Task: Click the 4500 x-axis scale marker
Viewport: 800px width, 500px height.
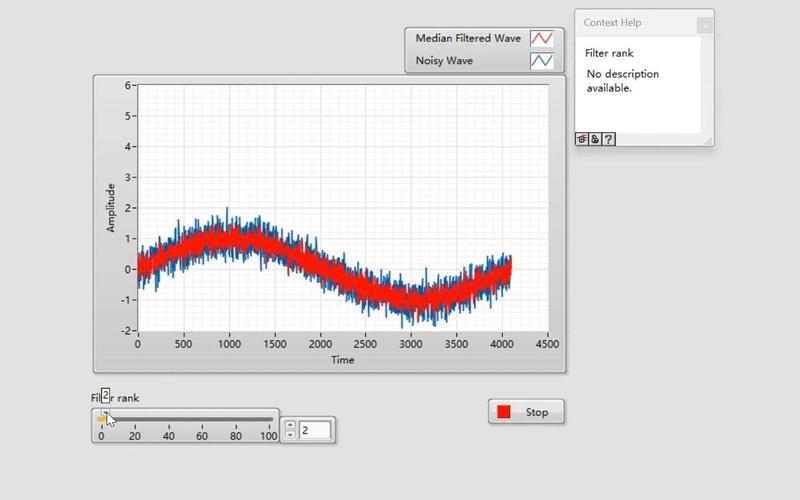Action: click(548, 344)
